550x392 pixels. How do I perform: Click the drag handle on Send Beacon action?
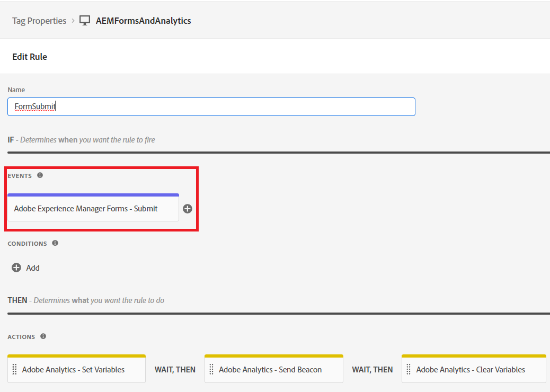[211, 370]
